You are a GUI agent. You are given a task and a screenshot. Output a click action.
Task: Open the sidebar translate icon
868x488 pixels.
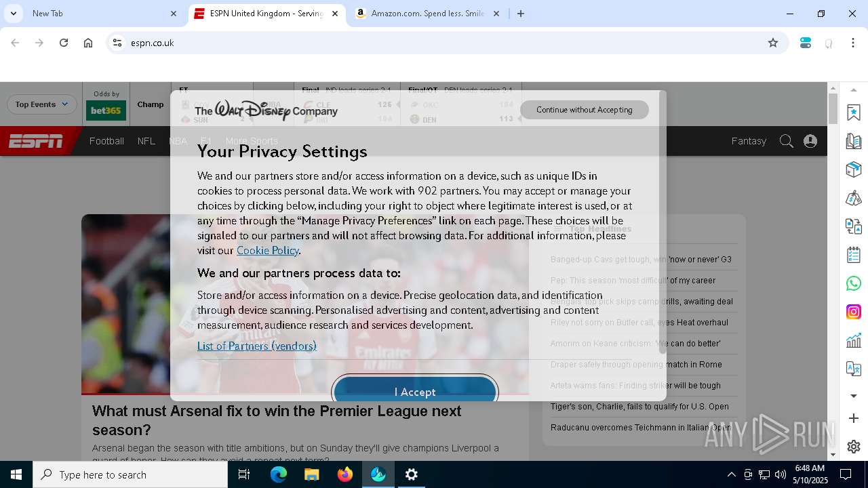(854, 369)
